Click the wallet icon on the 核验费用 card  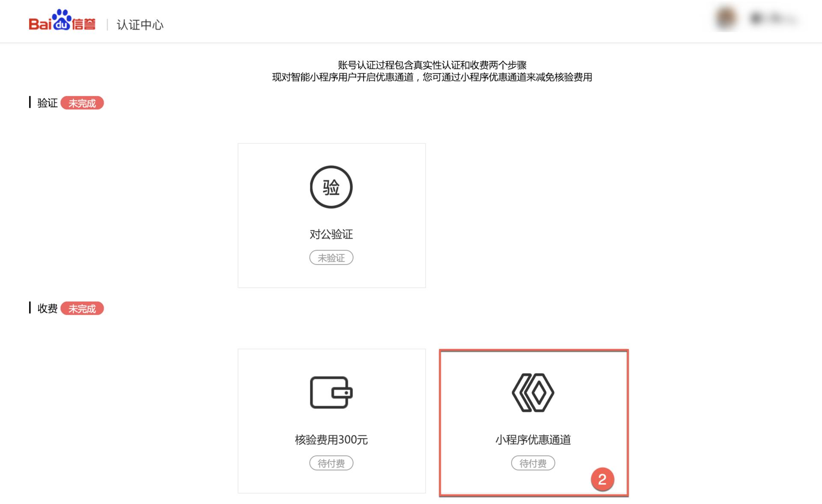click(331, 391)
